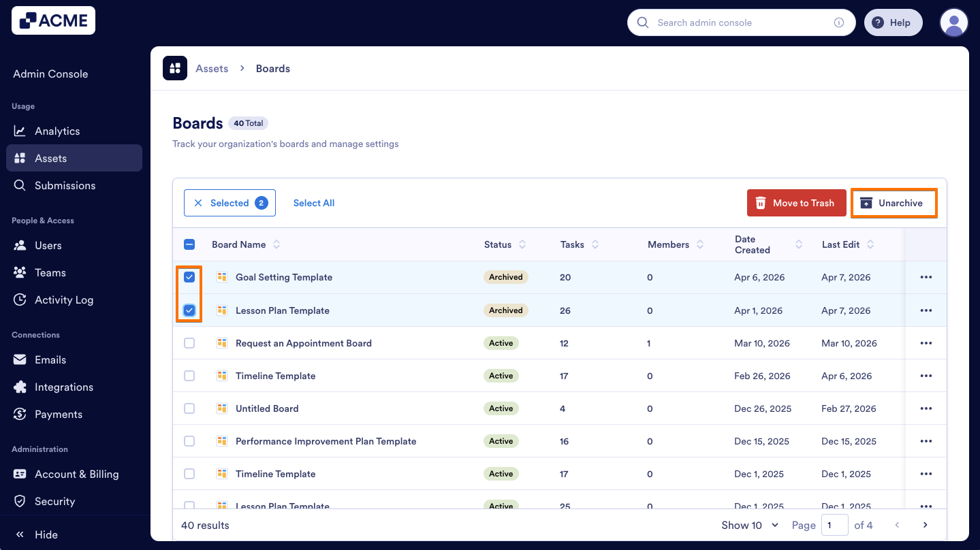Uncheck the Goal Setting Template checkbox

pyautogui.click(x=189, y=277)
